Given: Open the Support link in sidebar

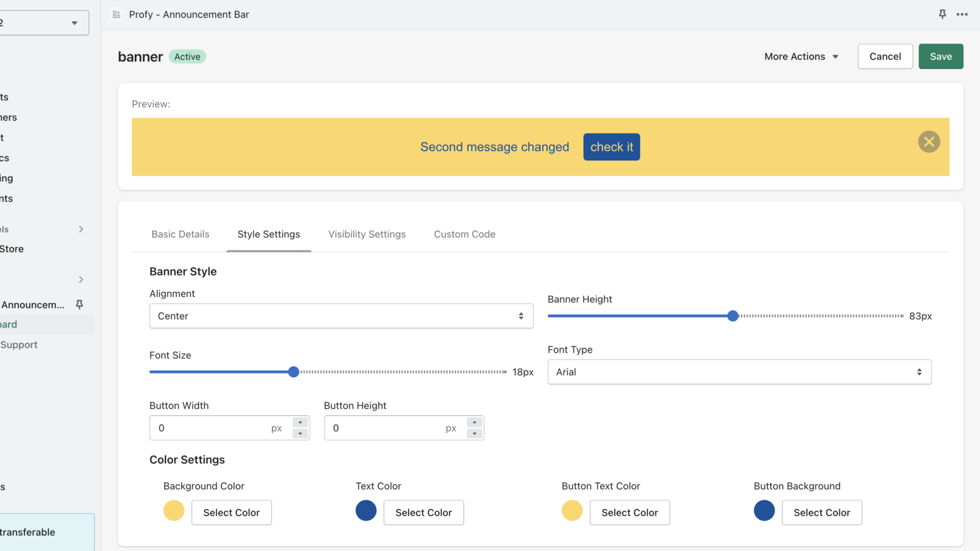Looking at the screenshot, I should point(19,345).
